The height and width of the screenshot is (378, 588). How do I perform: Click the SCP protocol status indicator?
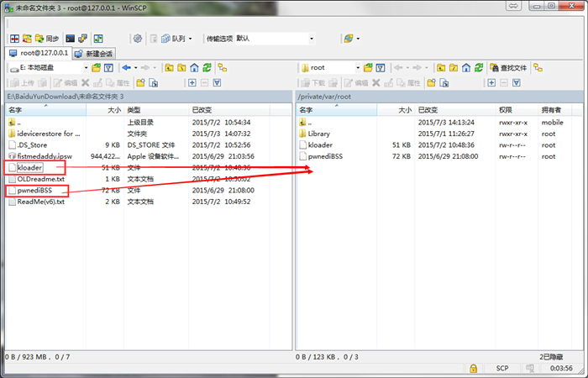pyautogui.click(x=502, y=368)
